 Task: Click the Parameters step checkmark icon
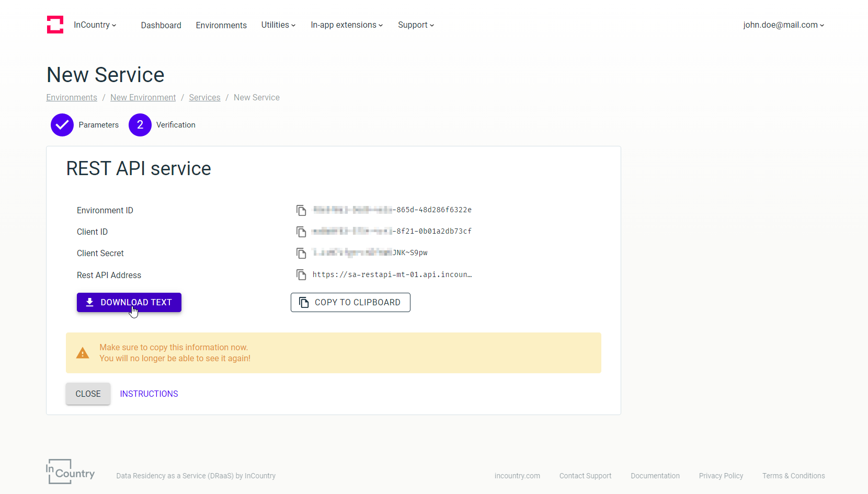click(x=62, y=125)
